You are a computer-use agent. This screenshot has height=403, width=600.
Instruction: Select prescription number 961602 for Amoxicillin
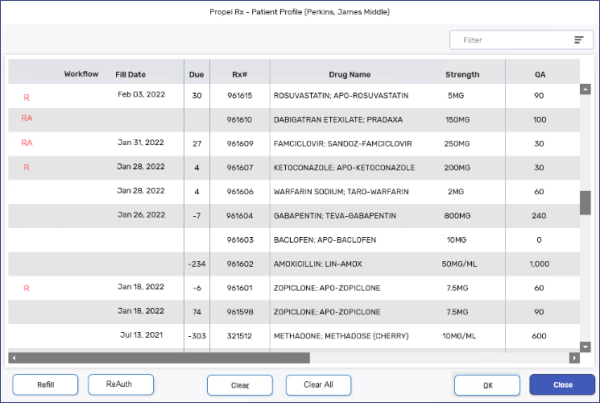click(x=240, y=264)
